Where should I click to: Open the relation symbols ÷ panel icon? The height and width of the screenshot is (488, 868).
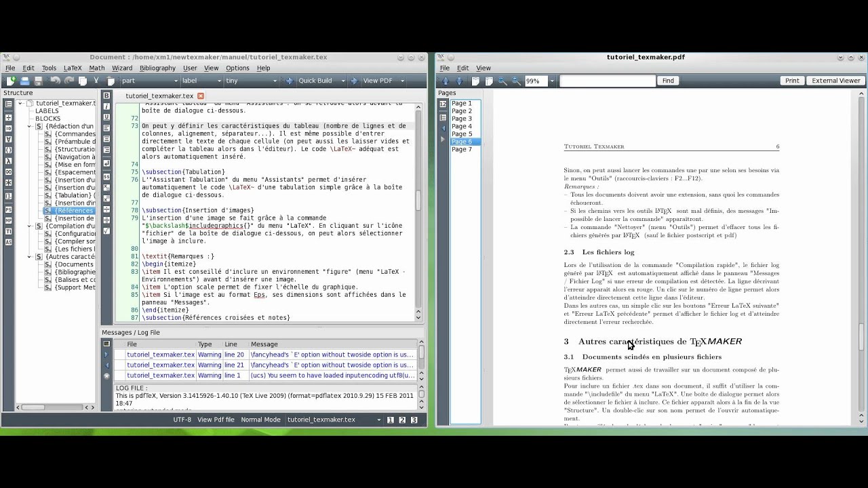8,116
